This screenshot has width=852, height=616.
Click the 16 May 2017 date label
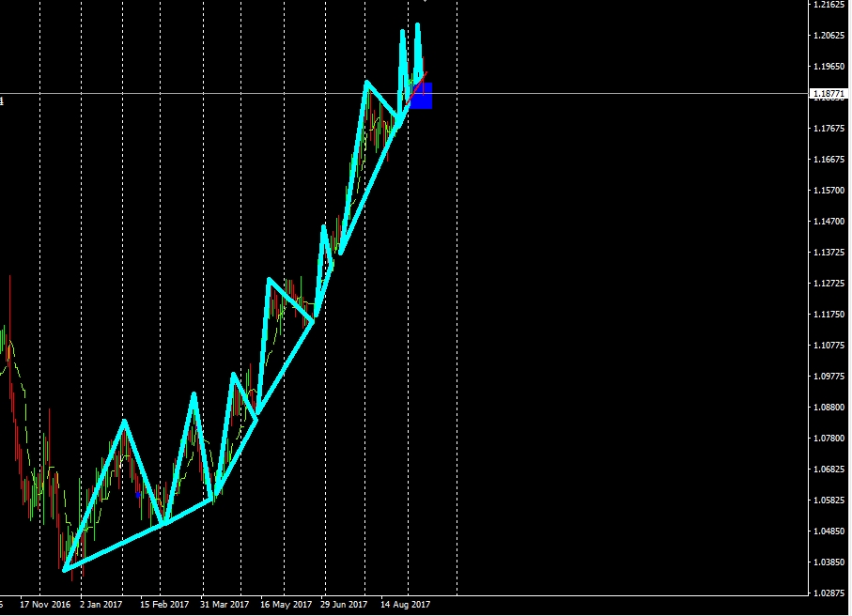click(x=286, y=604)
